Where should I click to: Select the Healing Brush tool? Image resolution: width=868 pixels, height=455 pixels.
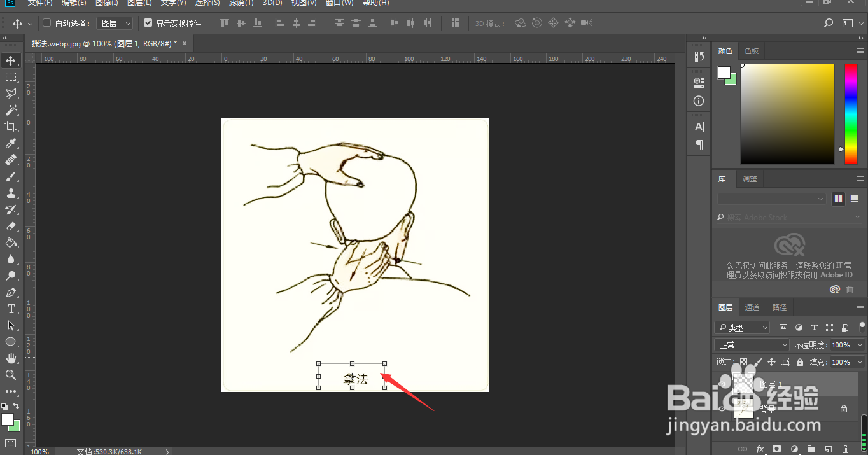[x=11, y=160]
